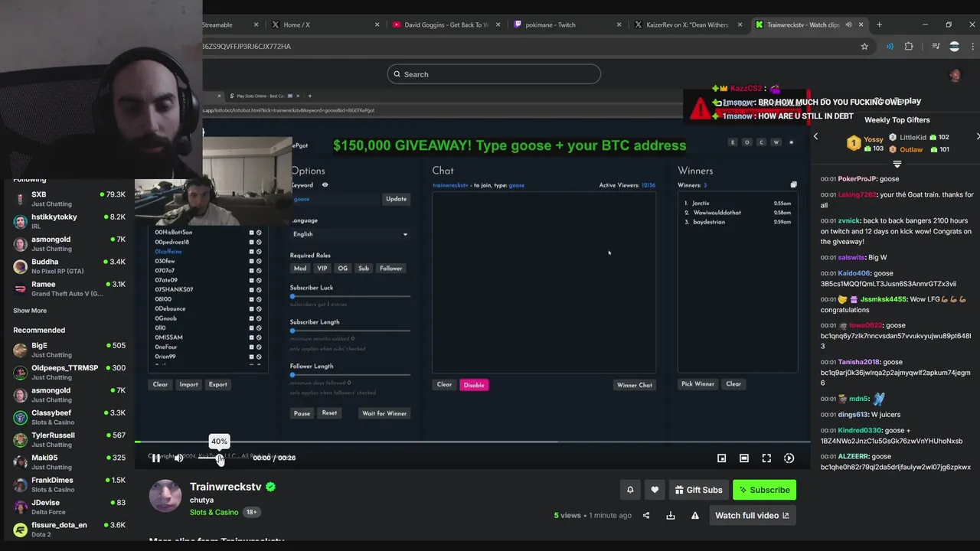
Task: Collapse the Weekly Top Gifters panel
Action: tap(897, 164)
